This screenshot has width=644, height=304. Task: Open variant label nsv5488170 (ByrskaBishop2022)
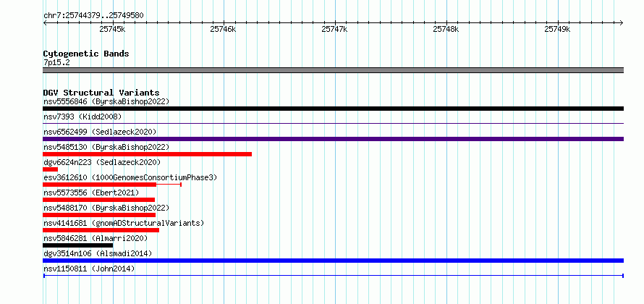coord(106,208)
